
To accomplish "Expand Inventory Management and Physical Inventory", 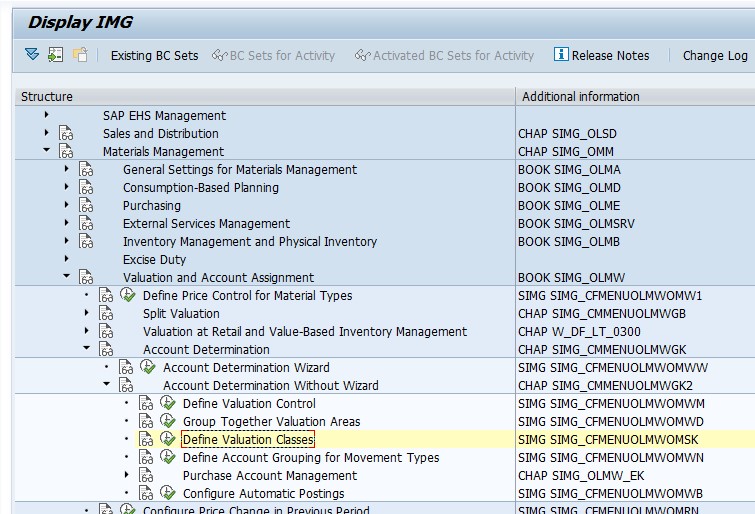I will tap(66, 240).
